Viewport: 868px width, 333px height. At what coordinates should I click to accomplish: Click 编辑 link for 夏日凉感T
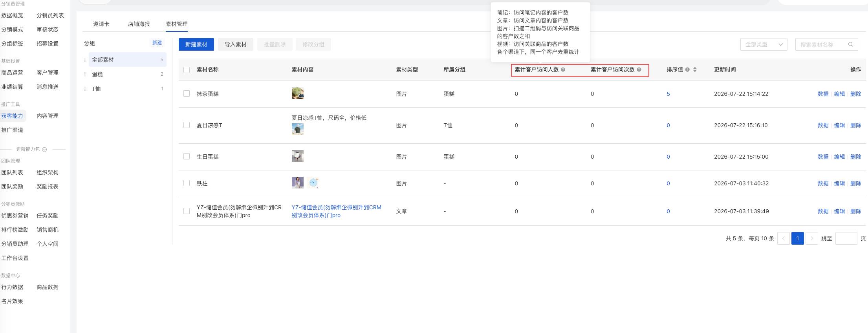point(839,125)
